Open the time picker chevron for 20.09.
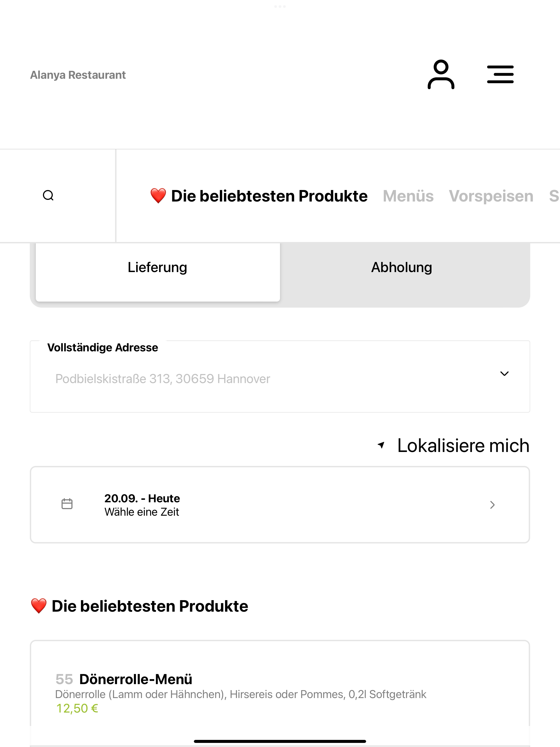This screenshot has width=560, height=747. 492,505
